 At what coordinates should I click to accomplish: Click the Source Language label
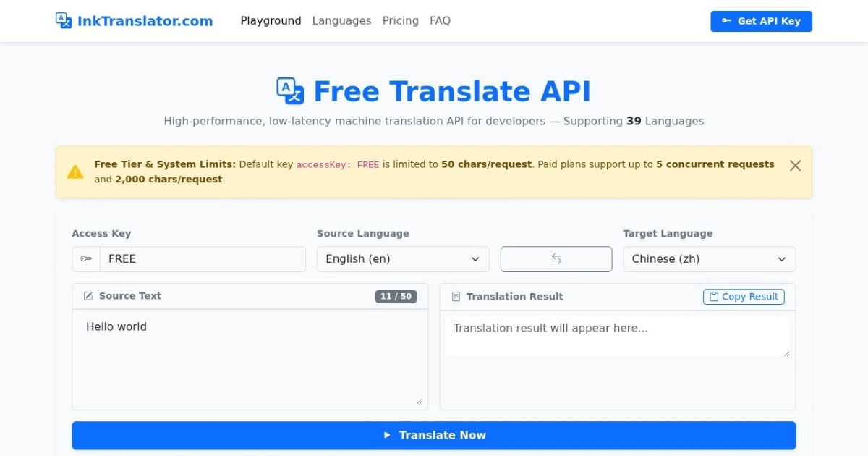[363, 234]
